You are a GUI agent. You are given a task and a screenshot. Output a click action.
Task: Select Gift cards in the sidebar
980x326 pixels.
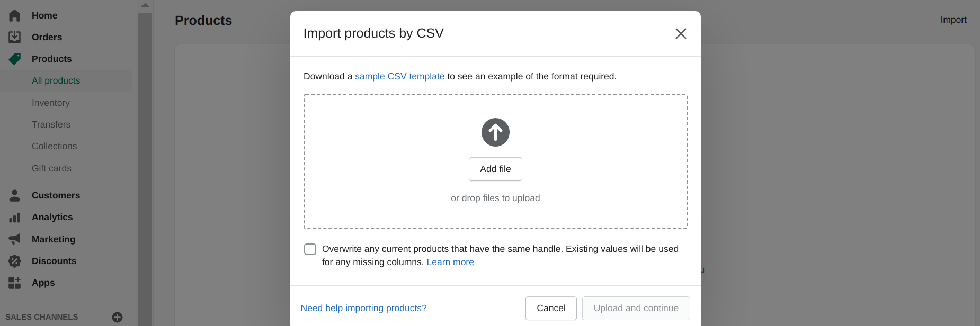[51, 168]
